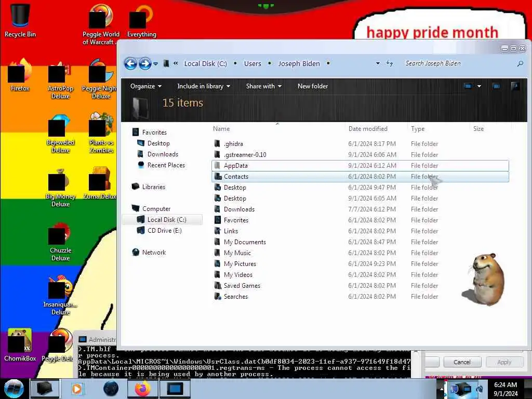Click the Back navigation arrow in Explorer
The height and width of the screenshot is (399, 532).
(130, 63)
